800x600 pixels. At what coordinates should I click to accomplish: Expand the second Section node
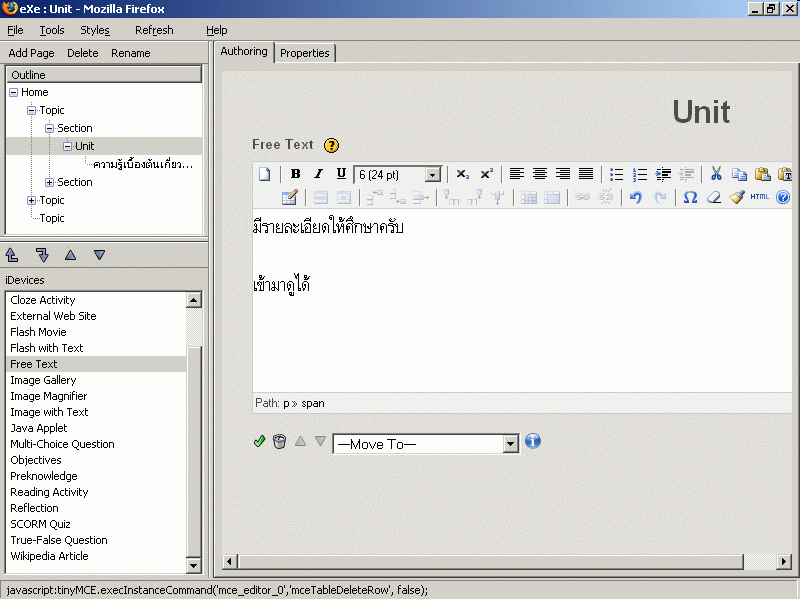[49, 183]
